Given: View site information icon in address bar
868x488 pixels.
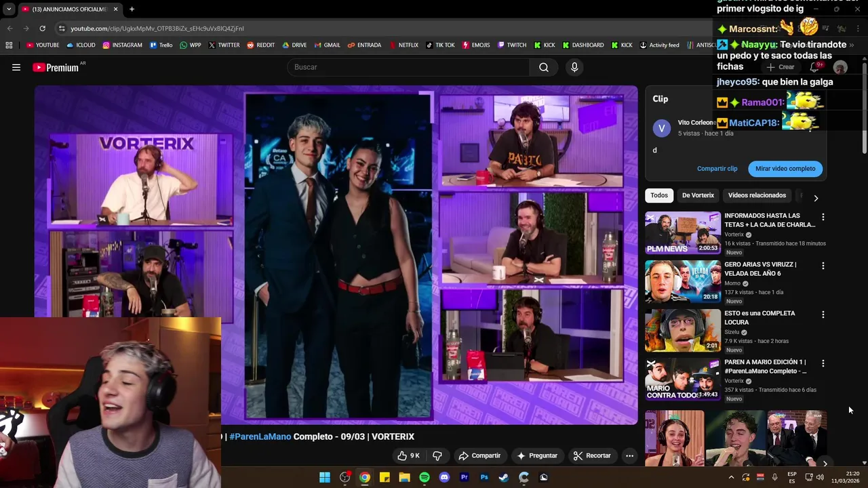Looking at the screenshot, I should [62, 28].
